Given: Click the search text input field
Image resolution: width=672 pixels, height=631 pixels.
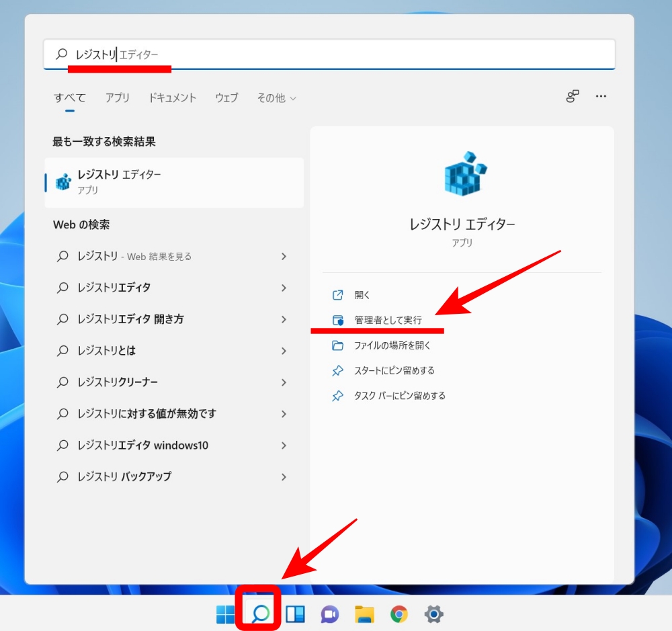Looking at the screenshot, I should click(329, 54).
